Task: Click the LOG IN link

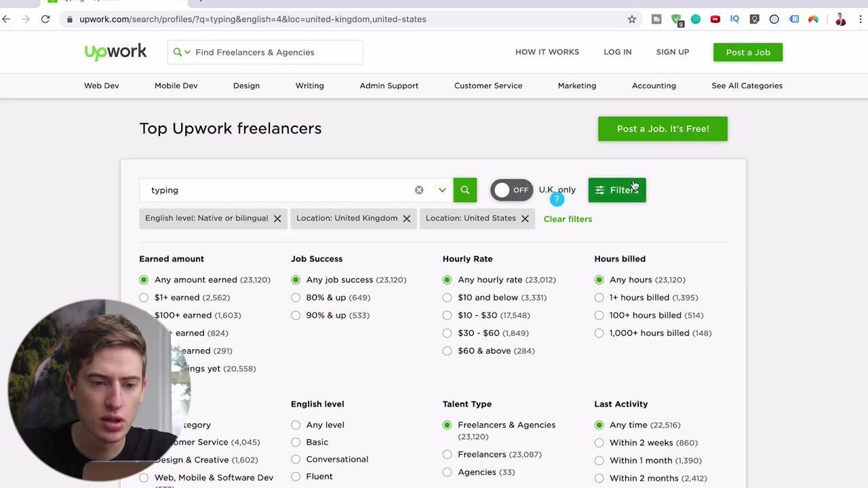Action: pos(618,52)
